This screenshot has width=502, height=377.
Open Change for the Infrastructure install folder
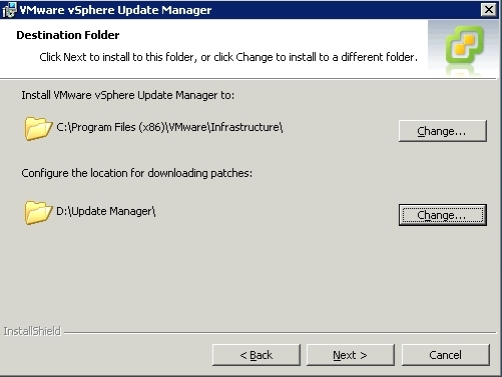[x=443, y=131]
